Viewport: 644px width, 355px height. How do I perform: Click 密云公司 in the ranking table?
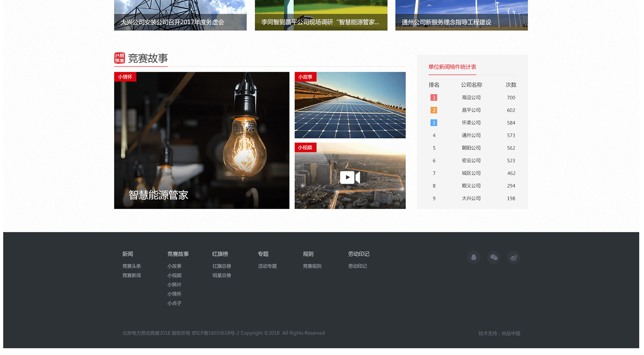471,160
